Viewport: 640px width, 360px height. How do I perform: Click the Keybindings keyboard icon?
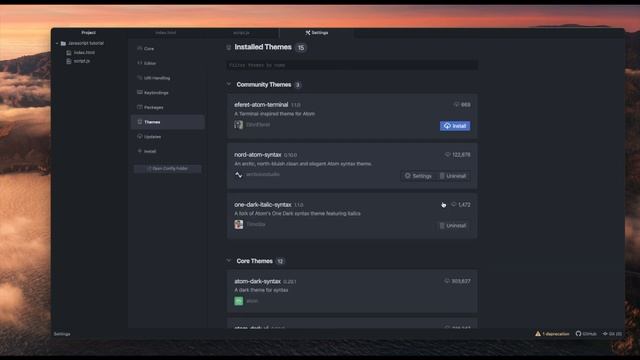[x=140, y=92]
